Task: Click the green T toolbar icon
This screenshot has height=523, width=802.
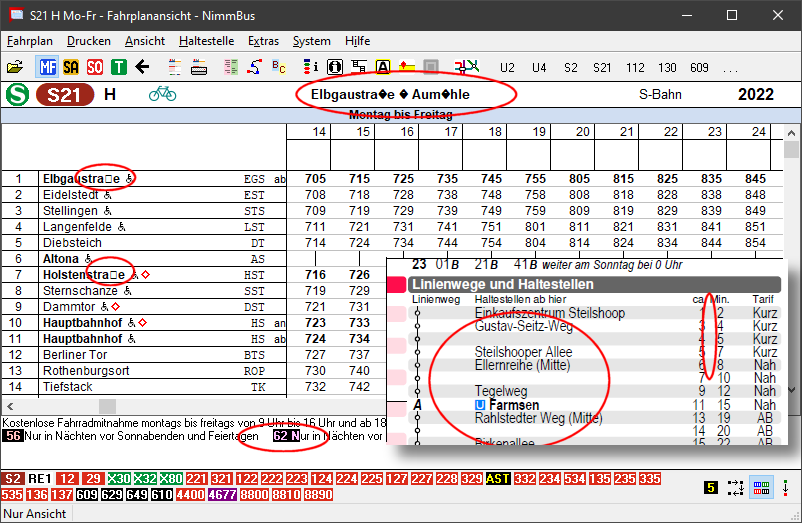Action: click(x=119, y=67)
